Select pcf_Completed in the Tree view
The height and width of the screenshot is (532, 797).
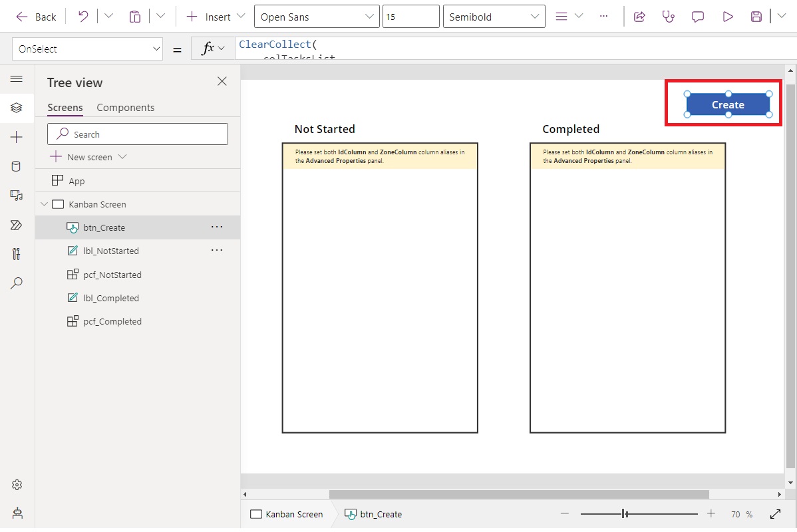(x=112, y=321)
